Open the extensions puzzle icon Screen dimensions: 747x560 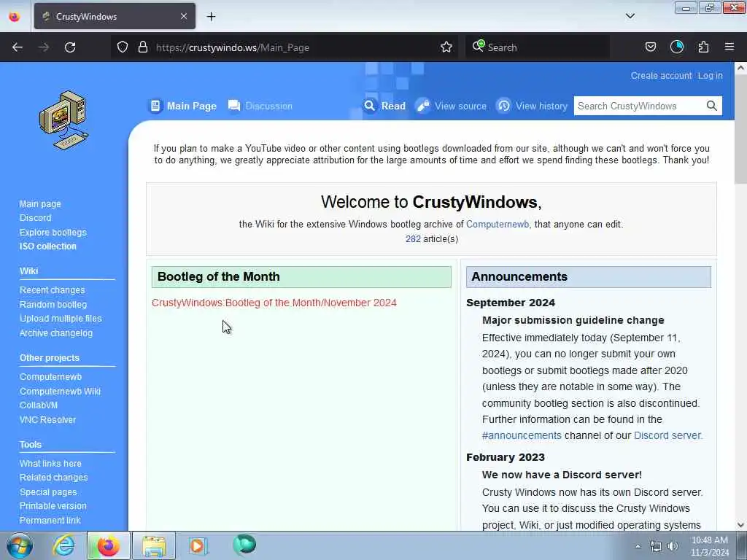704,47
